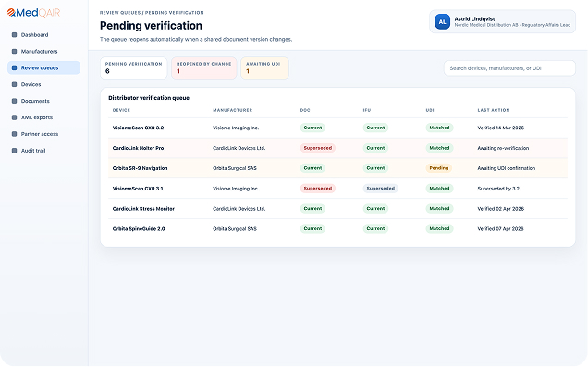Click the XML exports sidebar icon
The height and width of the screenshot is (367, 588).
coord(14,117)
